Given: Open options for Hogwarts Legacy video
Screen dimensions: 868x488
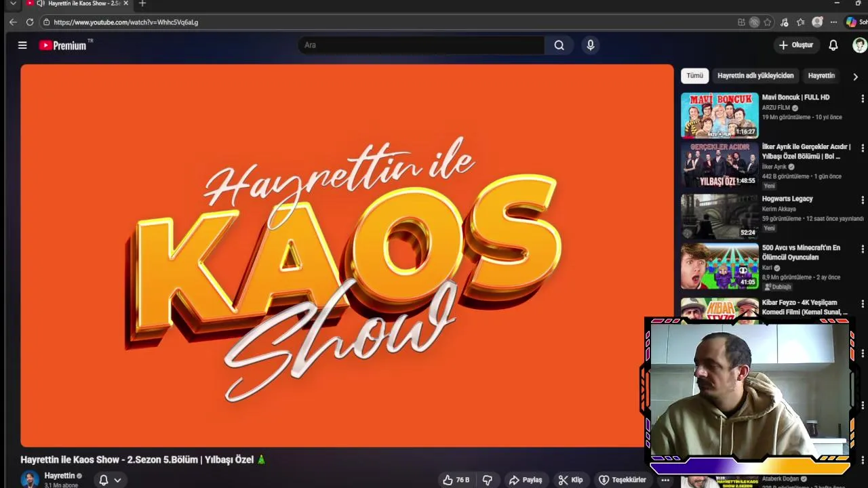Looking at the screenshot, I should tap(862, 201).
